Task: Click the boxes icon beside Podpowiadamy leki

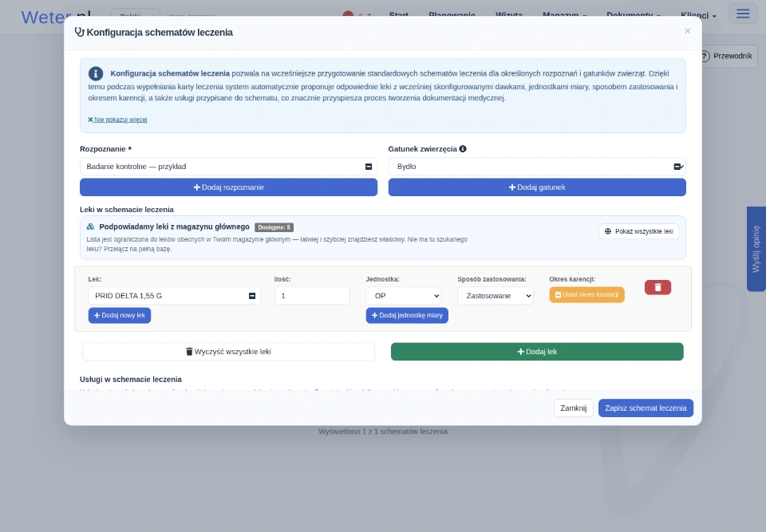Action: (x=90, y=227)
